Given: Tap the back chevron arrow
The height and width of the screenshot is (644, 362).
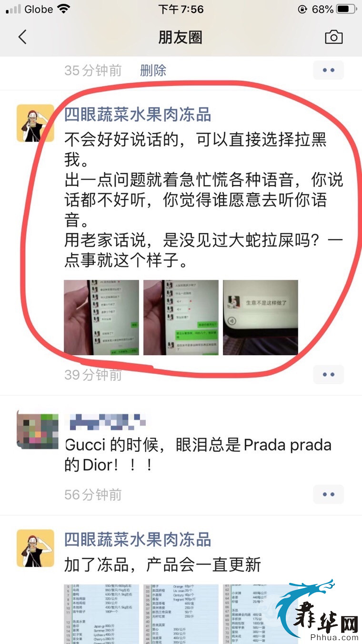Looking at the screenshot, I should click(x=22, y=37).
